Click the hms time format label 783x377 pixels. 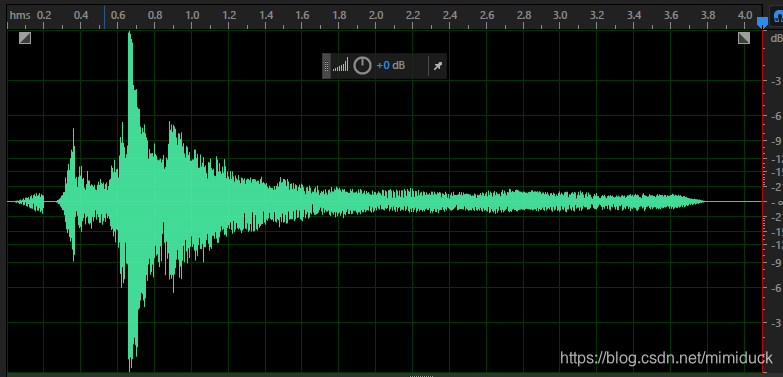pyautogui.click(x=20, y=15)
